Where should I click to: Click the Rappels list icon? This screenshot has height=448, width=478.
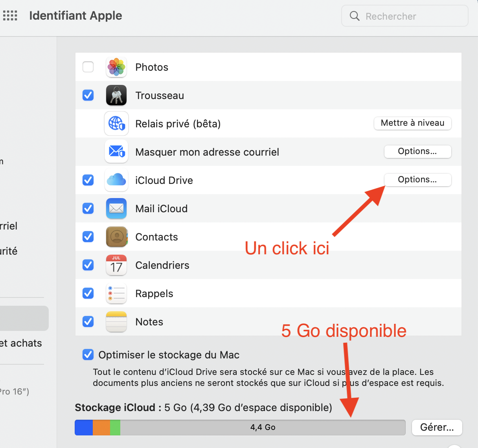point(116,294)
